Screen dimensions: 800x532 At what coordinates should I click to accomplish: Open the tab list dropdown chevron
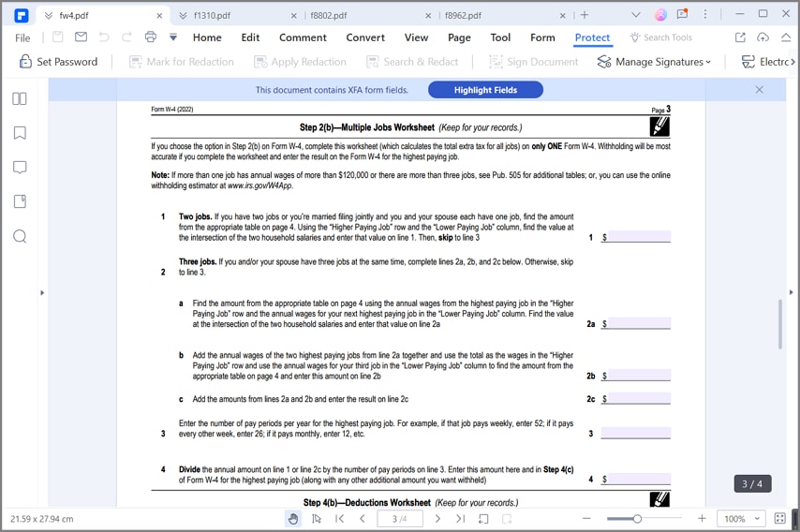[x=636, y=15]
